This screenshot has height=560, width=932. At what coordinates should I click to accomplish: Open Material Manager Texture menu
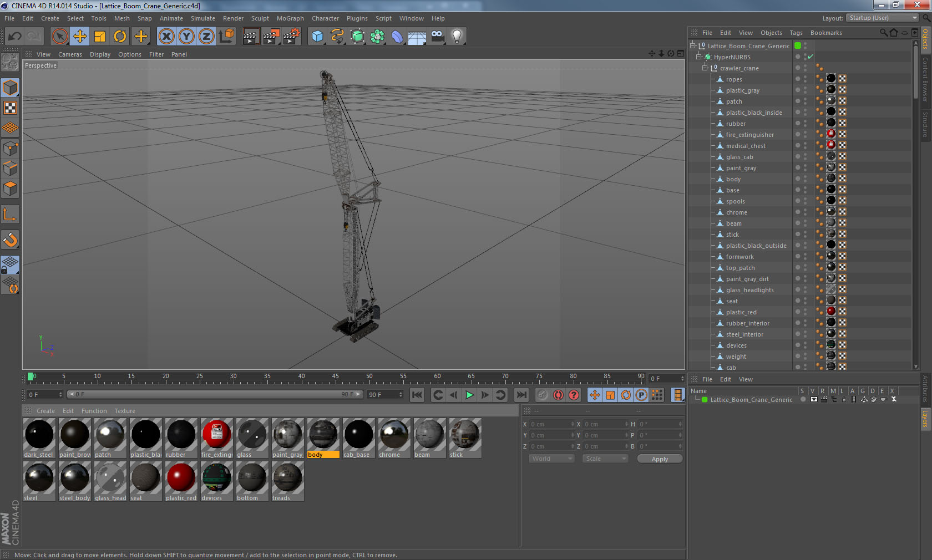coord(125,411)
